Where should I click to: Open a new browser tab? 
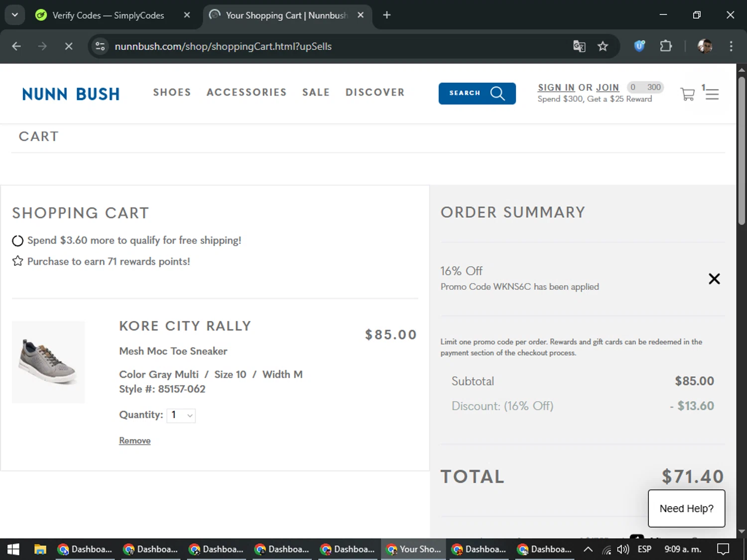pos(386,15)
